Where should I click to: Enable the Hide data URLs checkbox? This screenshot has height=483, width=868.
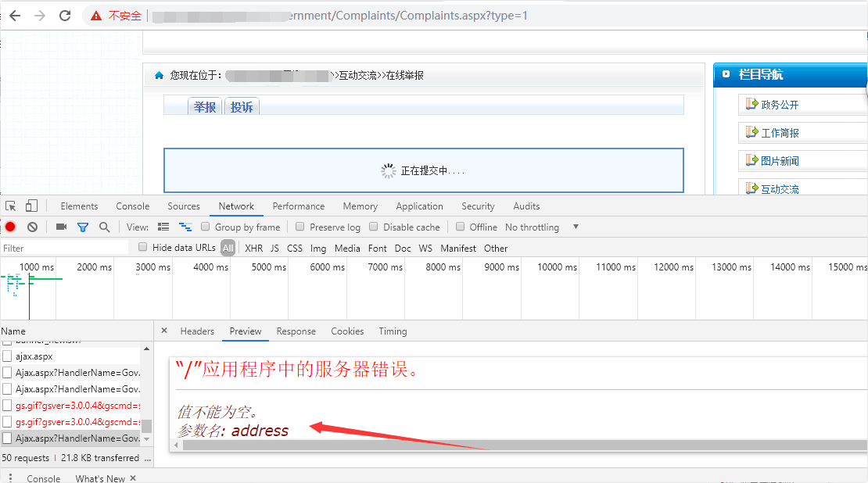tap(142, 247)
